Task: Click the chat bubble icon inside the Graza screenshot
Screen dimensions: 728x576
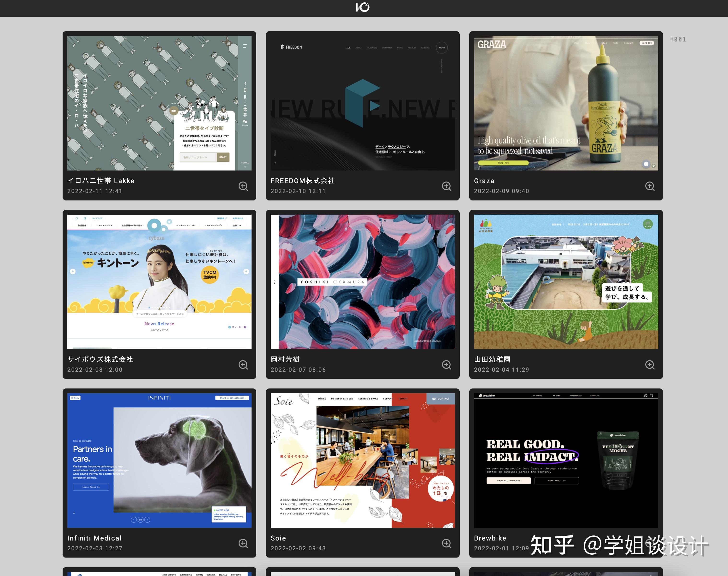Action: [646, 164]
